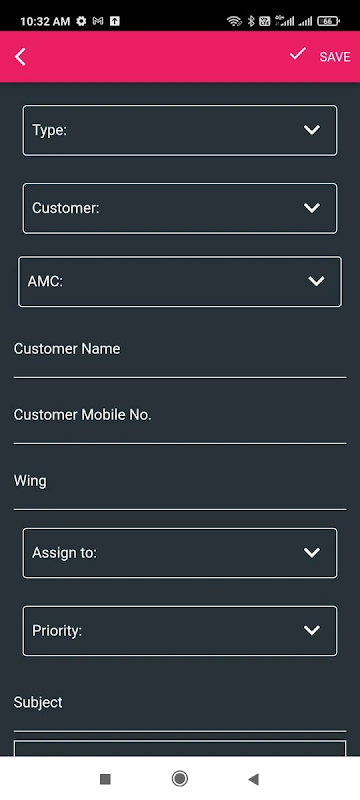This screenshot has height=800, width=360.
Task: Open the Customer dropdown
Action: (179, 208)
